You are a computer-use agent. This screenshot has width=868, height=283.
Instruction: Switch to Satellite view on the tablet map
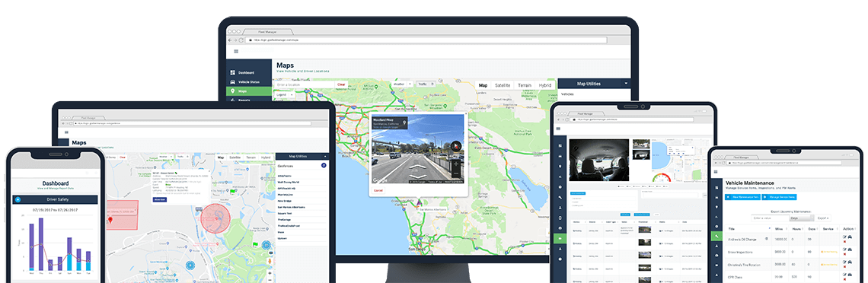tap(235, 157)
